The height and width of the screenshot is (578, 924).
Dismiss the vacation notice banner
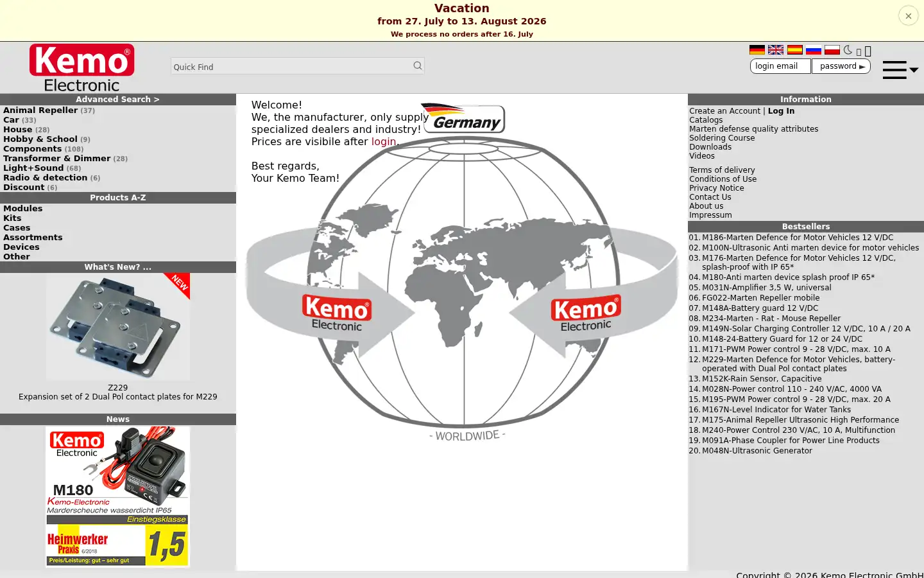pos(908,15)
